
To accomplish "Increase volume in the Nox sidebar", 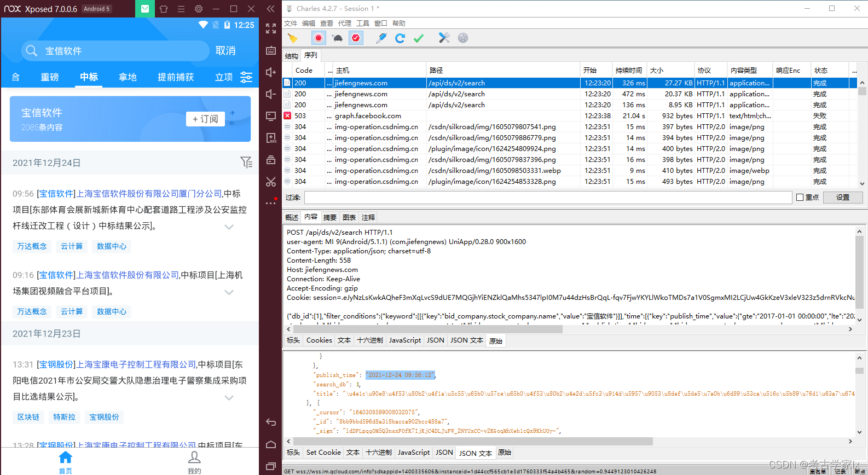I will [x=271, y=72].
